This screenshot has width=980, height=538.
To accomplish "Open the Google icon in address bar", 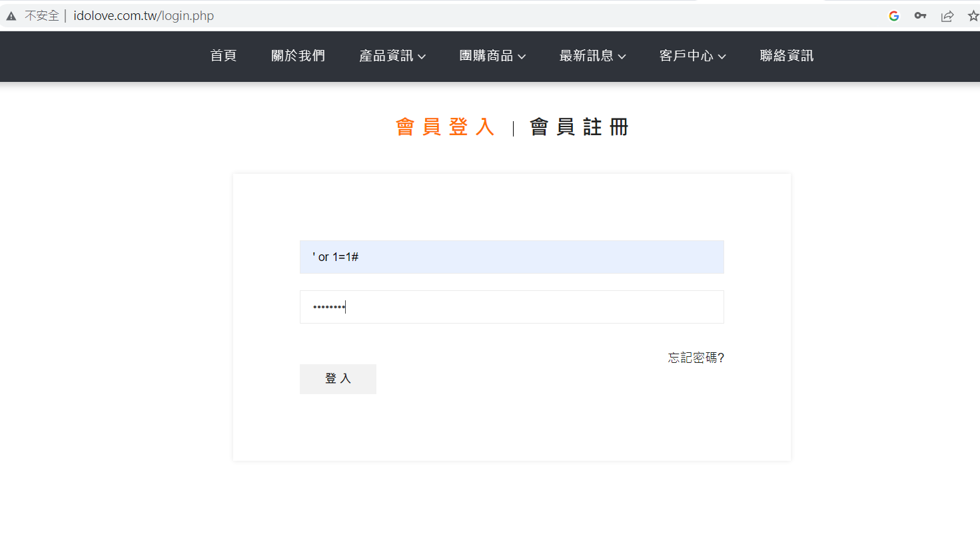I will click(894, 16).
